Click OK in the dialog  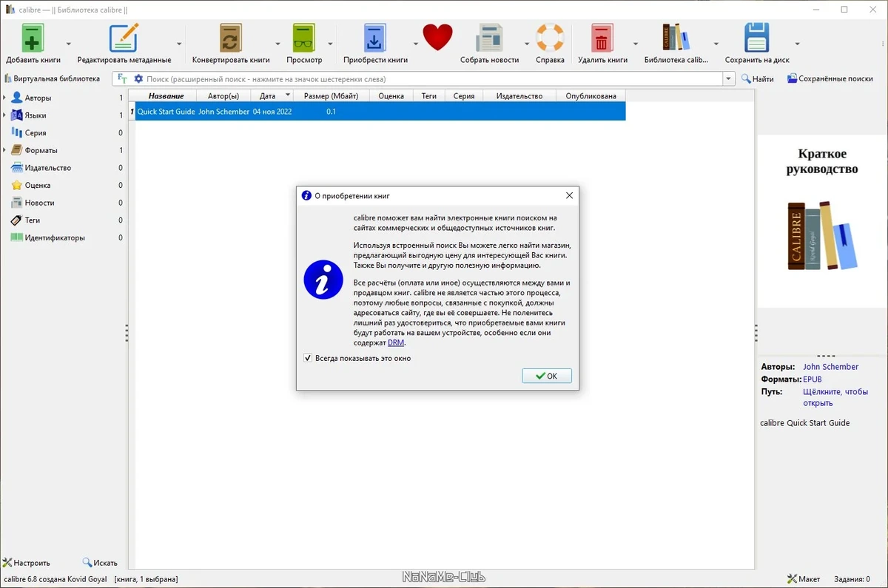[x=547, y=376]
